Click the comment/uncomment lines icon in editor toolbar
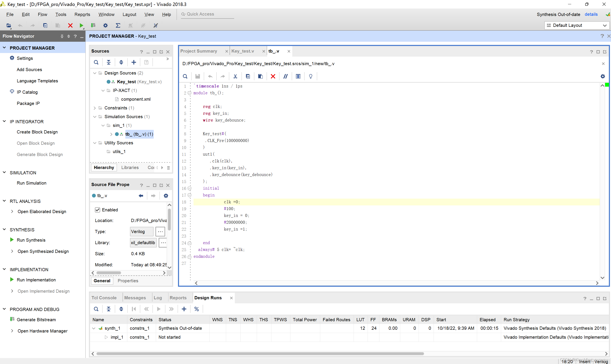 [x=285, y=76]
